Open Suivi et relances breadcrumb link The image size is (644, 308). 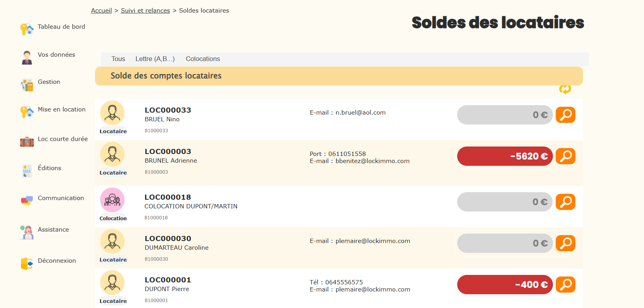145,11
